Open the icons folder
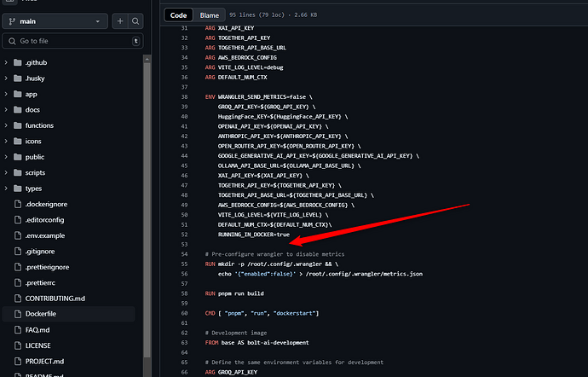This screenshot has height=377, width=588. pos(33,142)
